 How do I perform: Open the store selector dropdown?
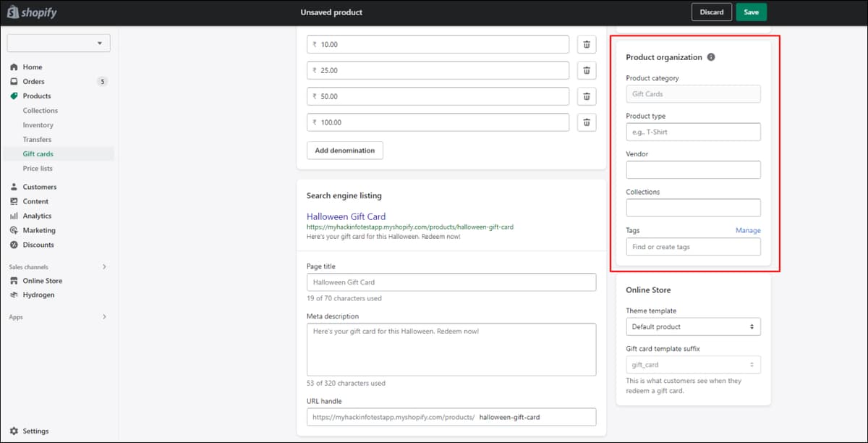(59, 43)
